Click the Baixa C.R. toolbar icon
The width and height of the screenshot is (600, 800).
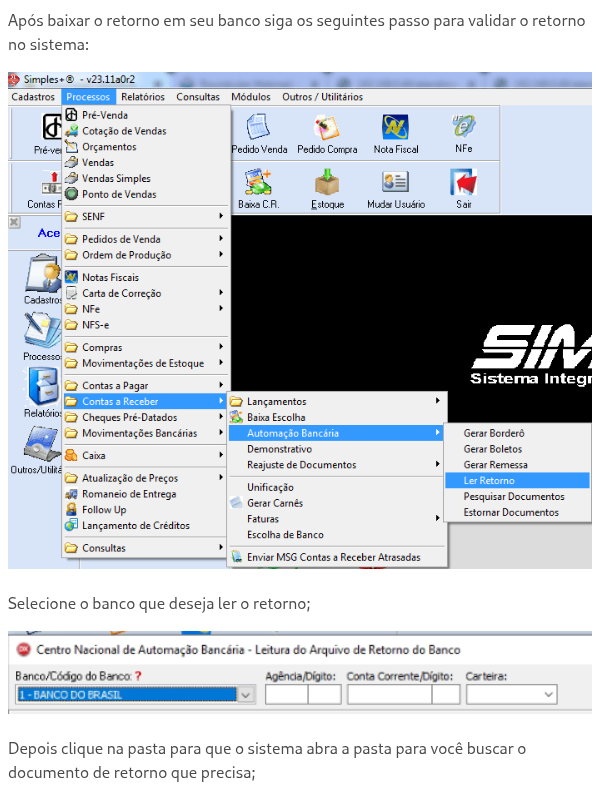[259, 185]
